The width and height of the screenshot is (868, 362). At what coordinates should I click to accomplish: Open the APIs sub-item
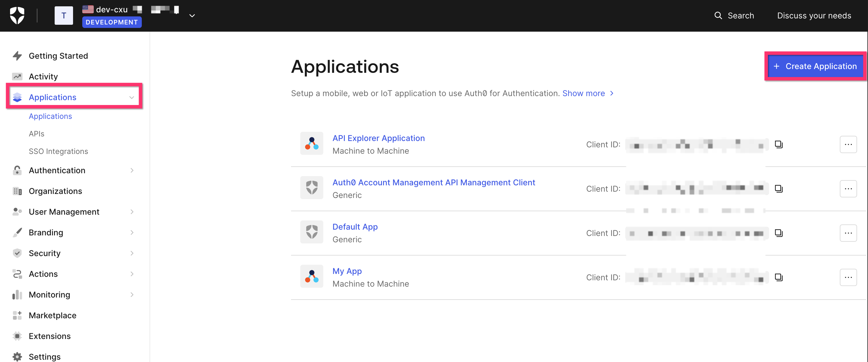[37, 134]
